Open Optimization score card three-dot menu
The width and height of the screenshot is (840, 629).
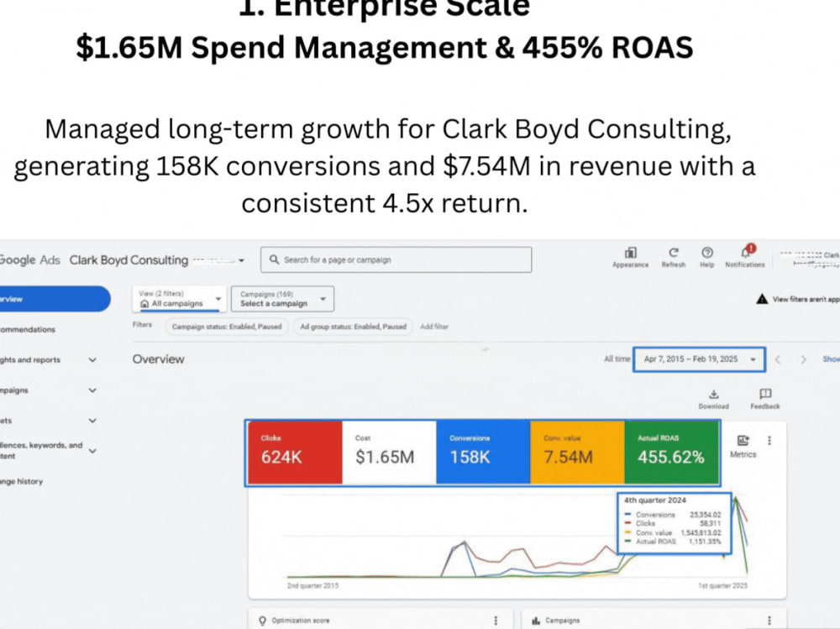coord(496,621)
